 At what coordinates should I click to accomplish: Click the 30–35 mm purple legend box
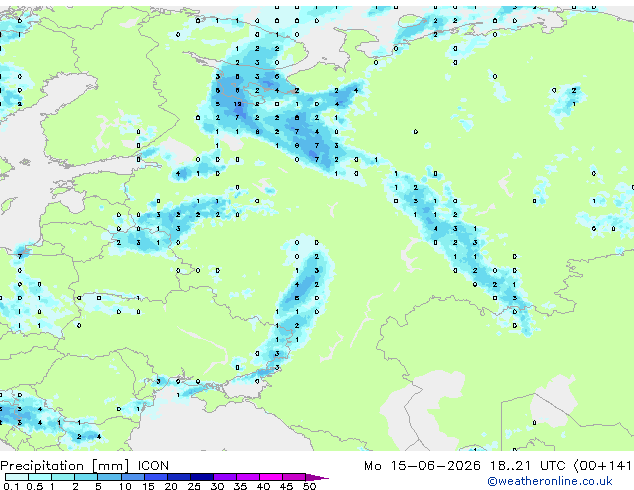tap(225, 477)
